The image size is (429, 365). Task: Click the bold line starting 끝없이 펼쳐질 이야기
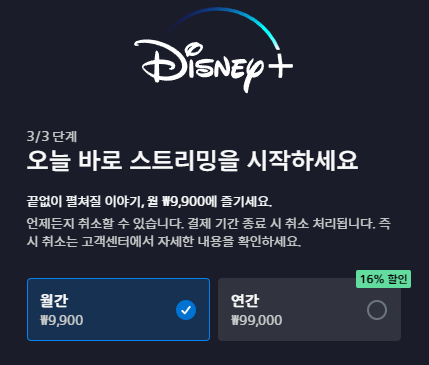tap(149, 201)
